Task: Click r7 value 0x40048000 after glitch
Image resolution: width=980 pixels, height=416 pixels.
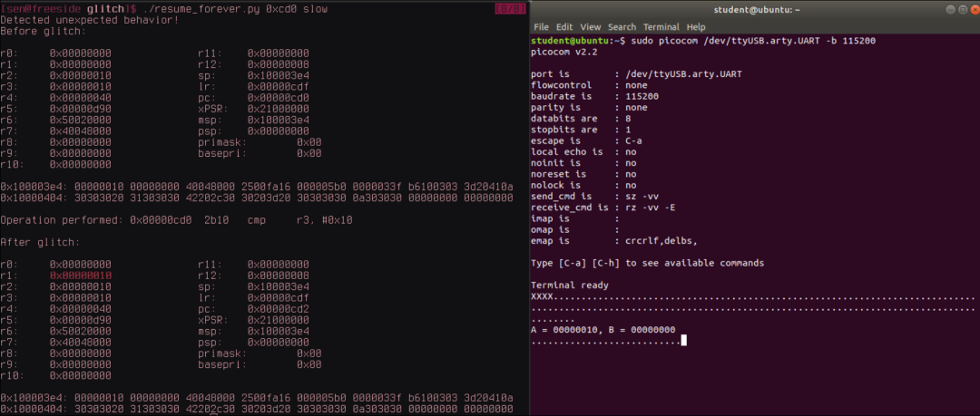Action: [81, 343]
